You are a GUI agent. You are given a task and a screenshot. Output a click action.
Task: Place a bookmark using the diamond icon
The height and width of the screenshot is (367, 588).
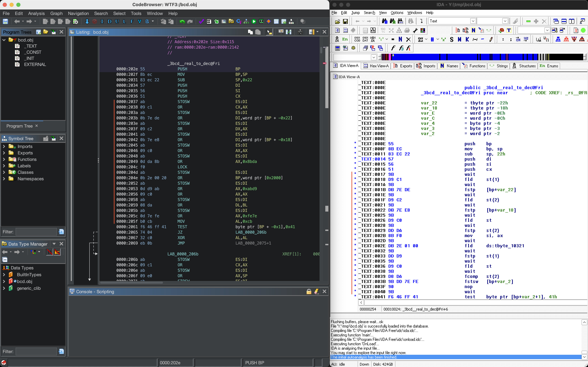click(268, 21)
